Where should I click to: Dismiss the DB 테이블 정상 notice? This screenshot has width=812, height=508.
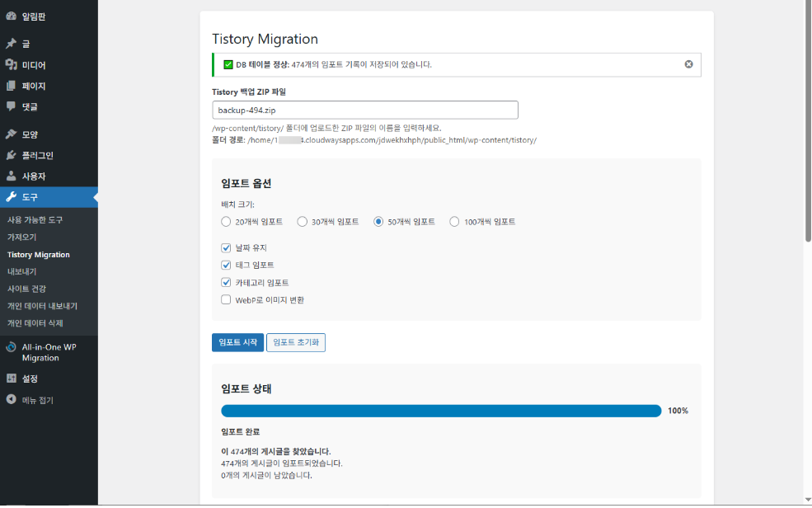tap(688, 64)
